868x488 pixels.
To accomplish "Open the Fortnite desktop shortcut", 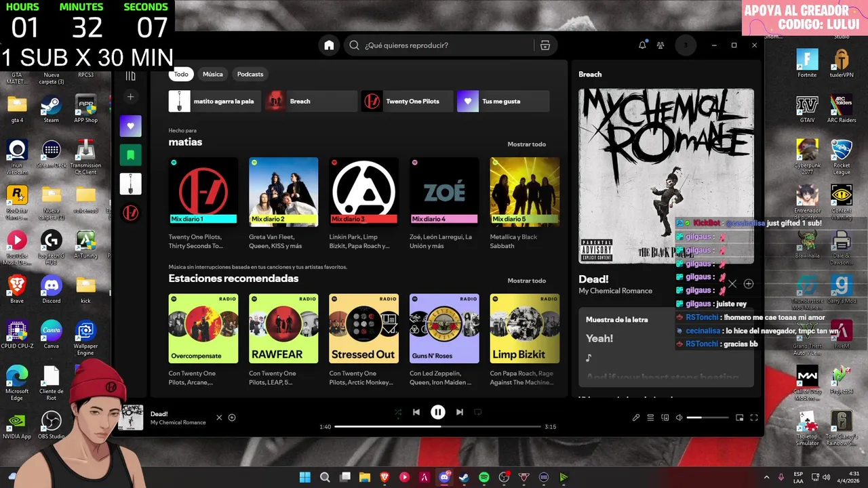I will 807,64.
